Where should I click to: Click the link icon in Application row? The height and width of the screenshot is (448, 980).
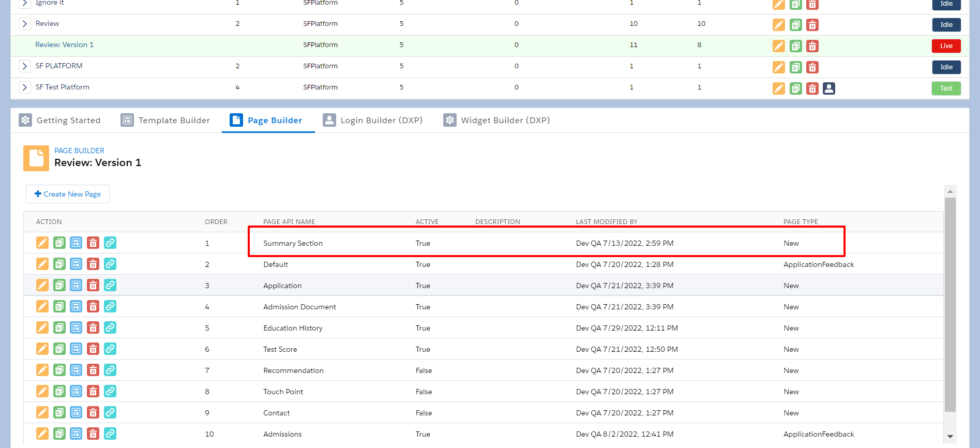[110, 286]
